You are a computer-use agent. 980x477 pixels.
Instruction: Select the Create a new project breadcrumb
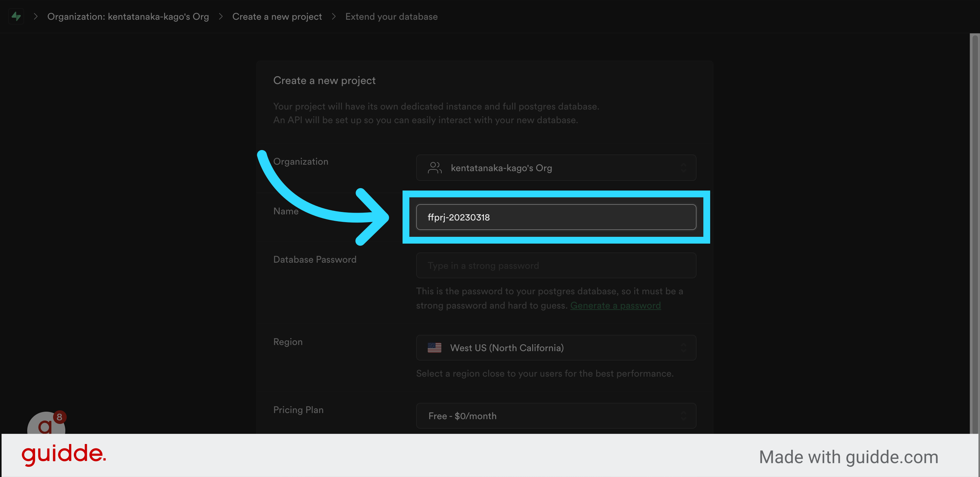coord(277,16)
